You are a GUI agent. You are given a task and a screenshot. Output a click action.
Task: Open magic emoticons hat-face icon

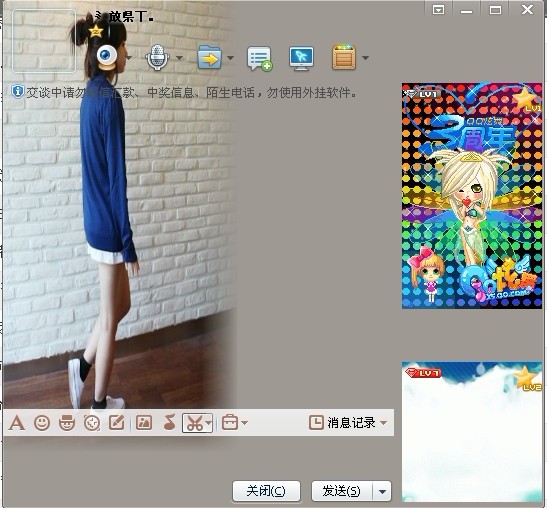click(67, 423)
